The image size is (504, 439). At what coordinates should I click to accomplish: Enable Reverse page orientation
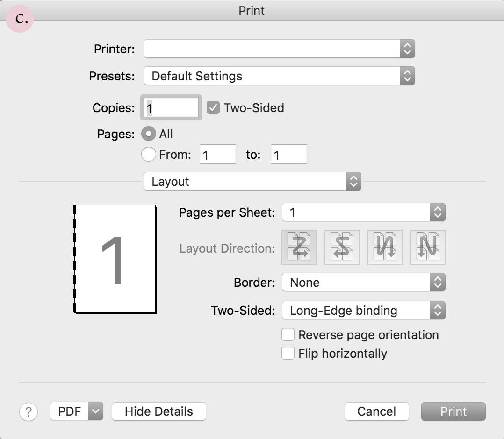click(x=288, y=334)
